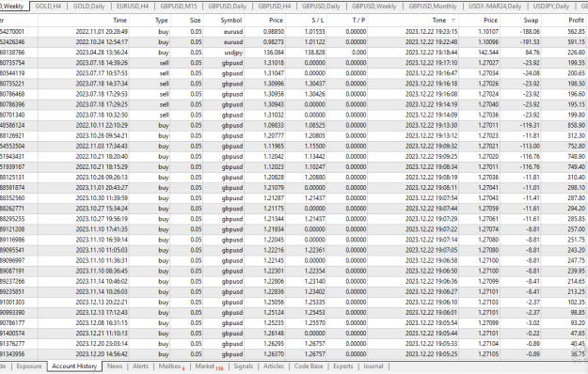Viewport: 588px width, 374px height.
Task: Open the GOLD,H4 chart tab
Action: point(48,7)
